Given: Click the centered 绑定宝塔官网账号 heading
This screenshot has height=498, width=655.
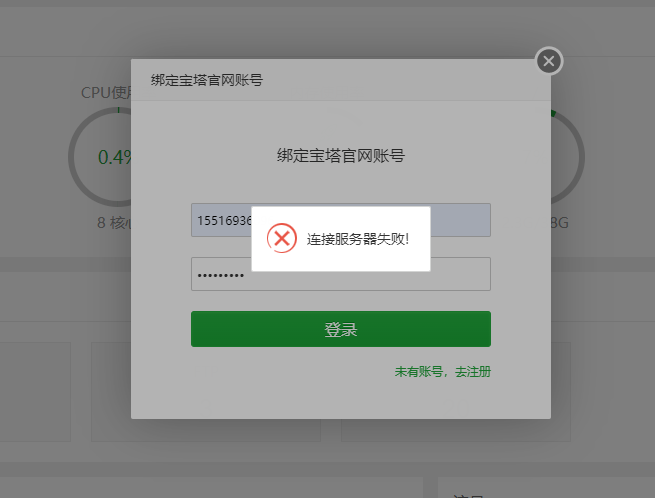Looking at the screenshot, I should [x=340, y=156].
